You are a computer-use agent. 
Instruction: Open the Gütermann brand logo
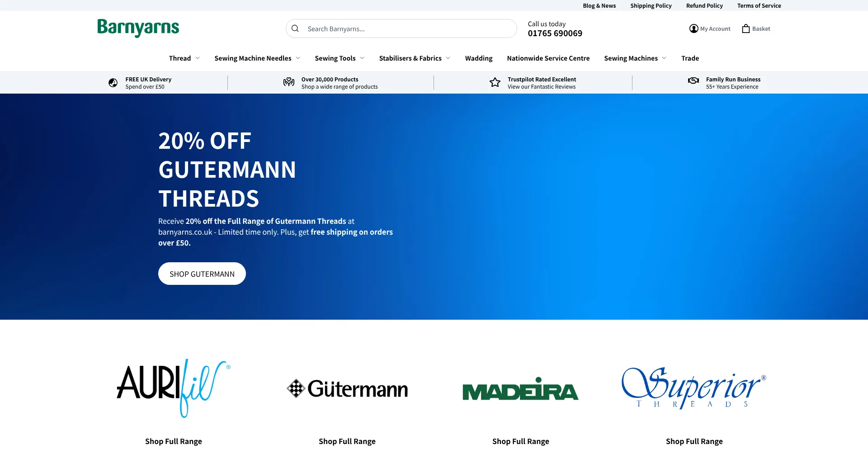tap(347, 388)
